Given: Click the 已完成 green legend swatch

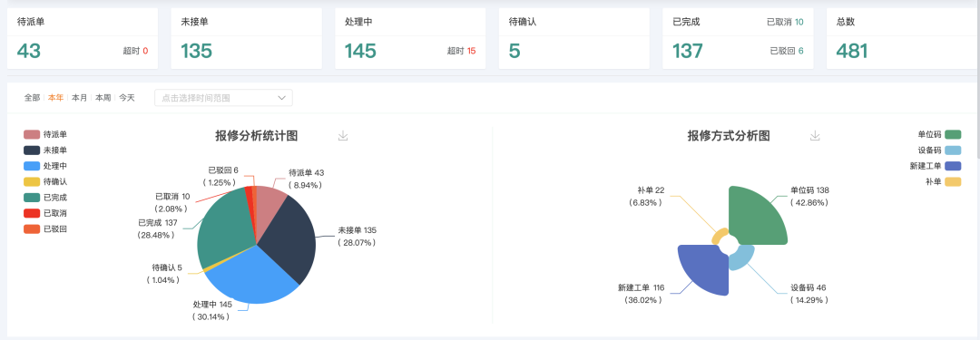Looking at the screenshot, I should coord(32,197).
